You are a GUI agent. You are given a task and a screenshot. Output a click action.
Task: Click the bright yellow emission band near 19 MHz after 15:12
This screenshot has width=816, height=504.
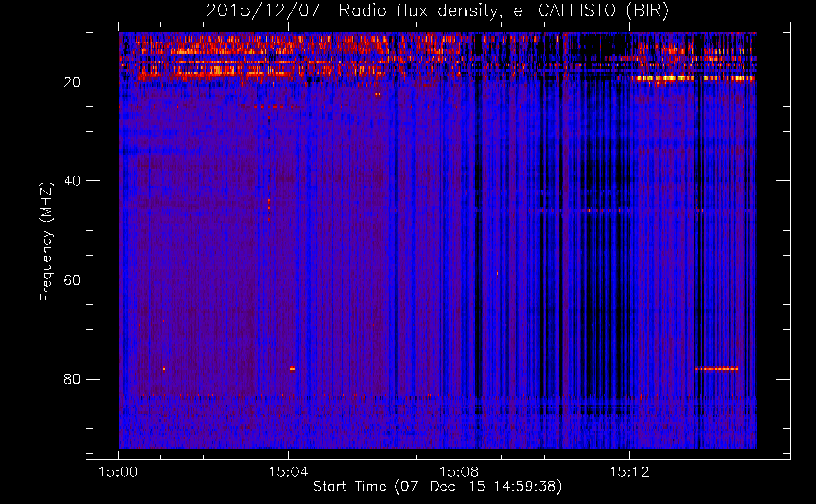695,78
